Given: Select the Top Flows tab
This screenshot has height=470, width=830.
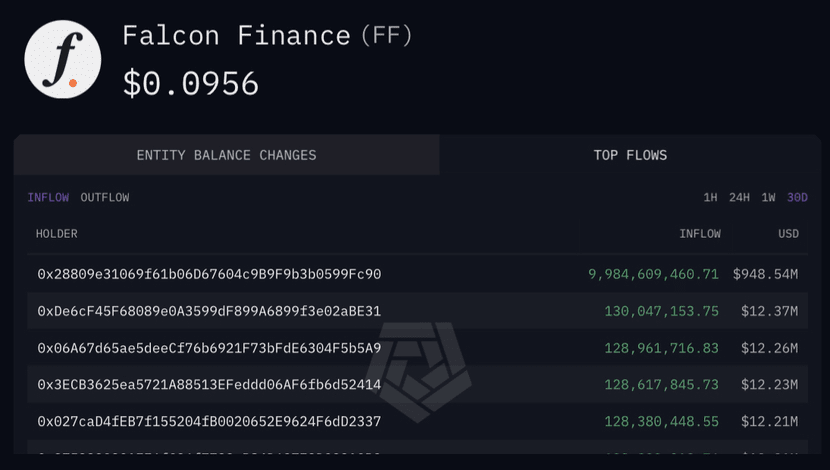Looking at the screenshot, I should pos(630,155).
